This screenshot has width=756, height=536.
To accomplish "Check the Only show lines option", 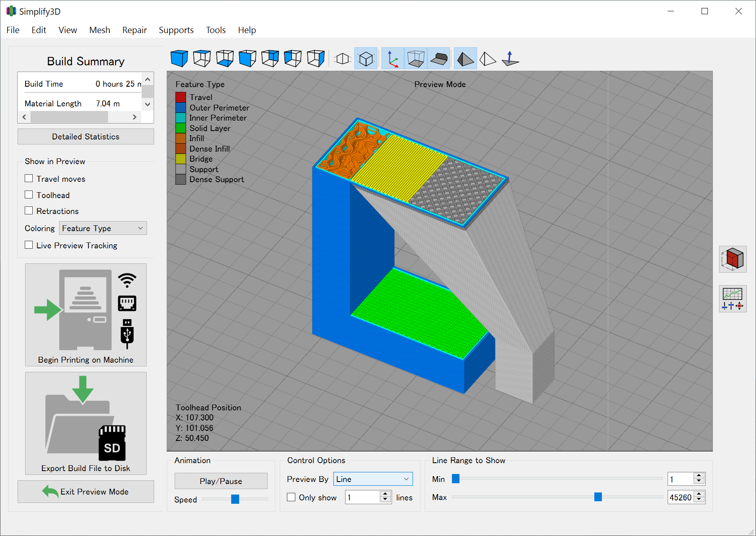I will click(x=291, y=497).
